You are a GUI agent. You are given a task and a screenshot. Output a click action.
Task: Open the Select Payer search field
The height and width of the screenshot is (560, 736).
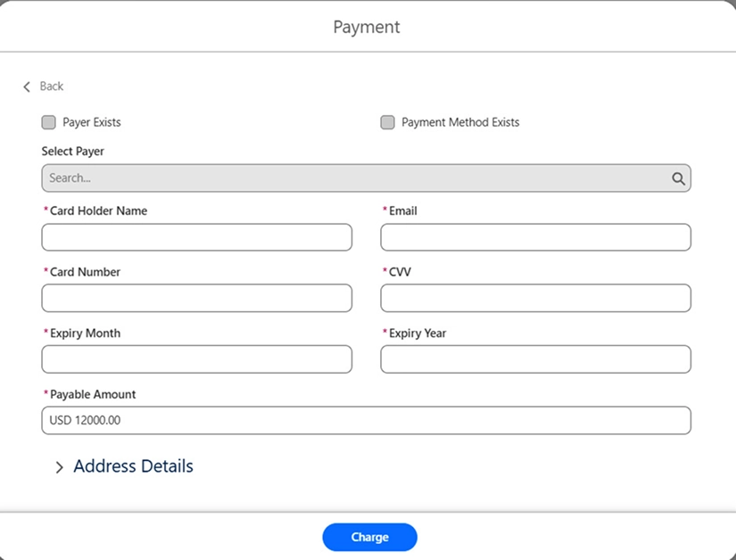357,177
